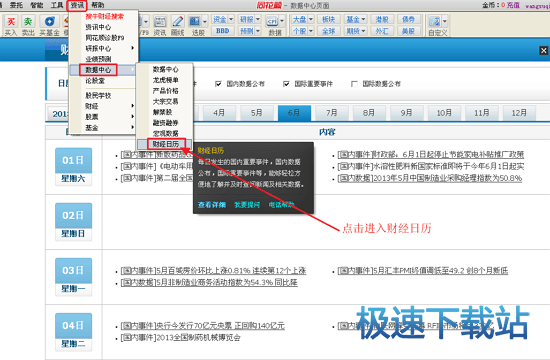Switch to the 12月 month tab

click(519, 113)
